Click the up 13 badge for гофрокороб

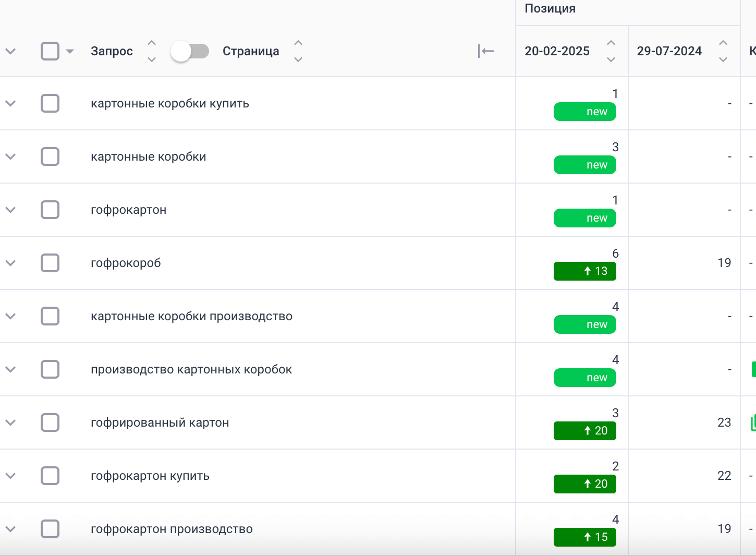pyautogui.click(x=584, y=271)
